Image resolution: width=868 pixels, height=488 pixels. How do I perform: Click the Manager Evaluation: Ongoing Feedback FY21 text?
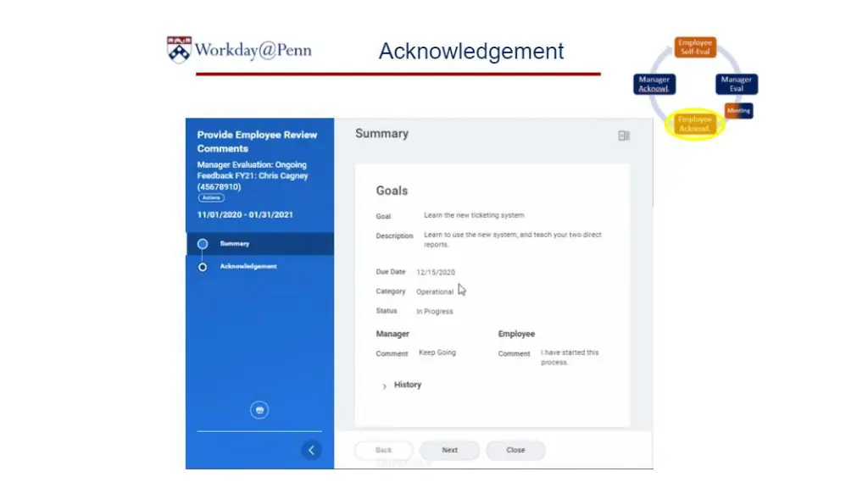click(253, 175)
